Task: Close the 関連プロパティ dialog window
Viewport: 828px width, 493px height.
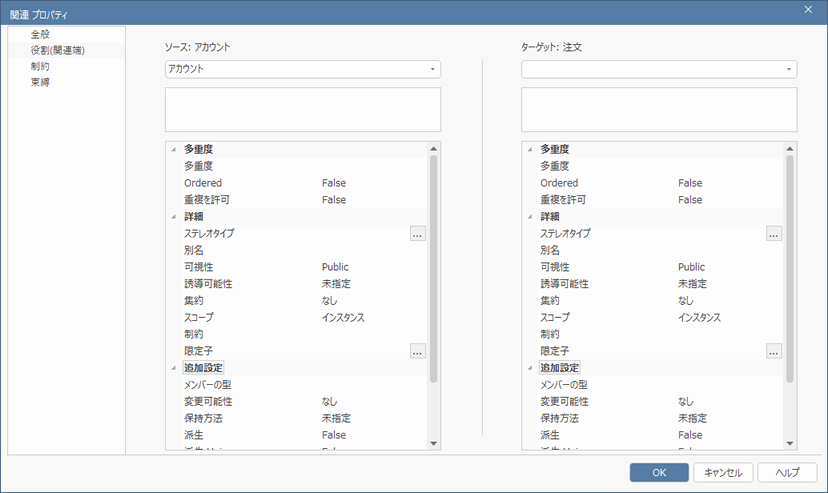Action: point(808,9)
